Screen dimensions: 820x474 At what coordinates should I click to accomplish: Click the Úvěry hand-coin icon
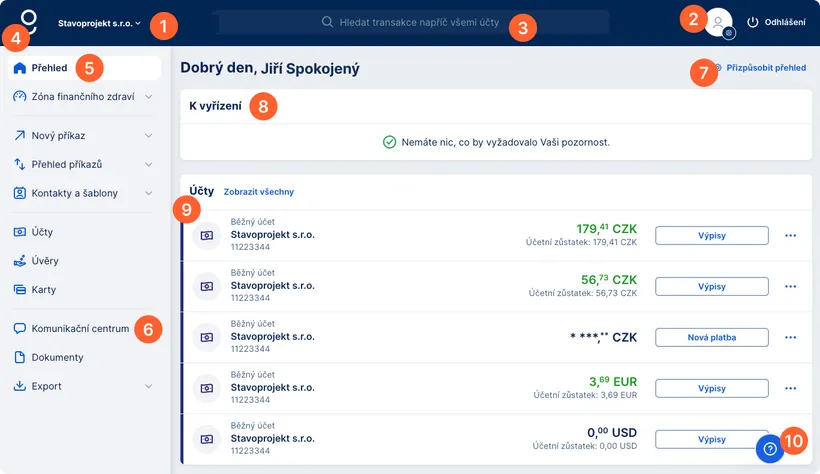click(20, 261)
